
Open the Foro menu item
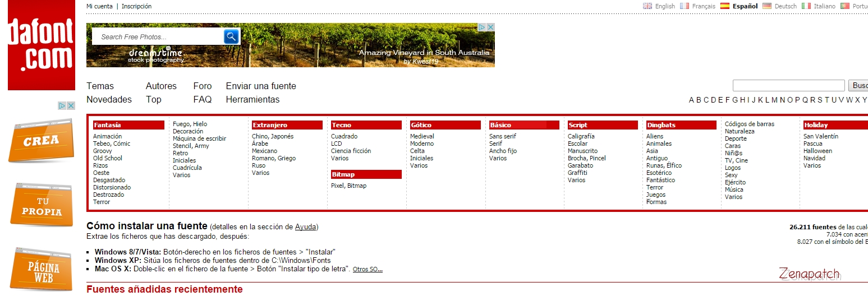tap(203, 86)
